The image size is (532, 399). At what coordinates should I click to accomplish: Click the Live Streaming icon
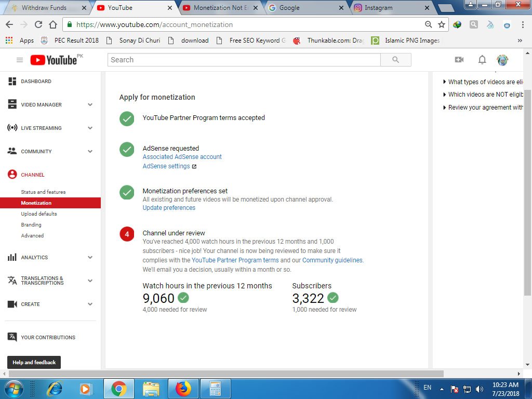point(12,128)
